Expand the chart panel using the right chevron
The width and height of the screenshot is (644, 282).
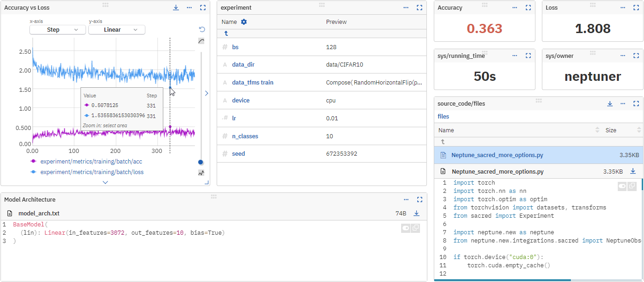pyautogui.click(x=207, y=93)
